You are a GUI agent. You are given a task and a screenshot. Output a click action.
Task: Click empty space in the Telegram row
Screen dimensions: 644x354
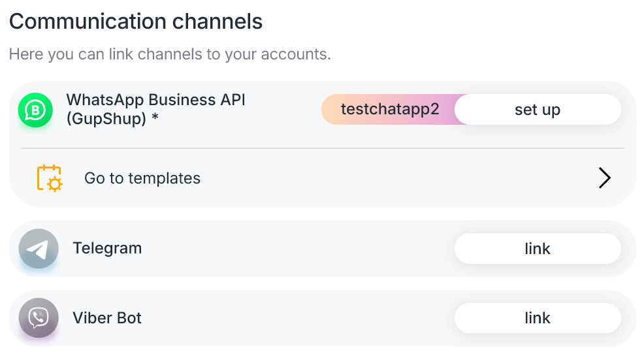click(294, 249)
